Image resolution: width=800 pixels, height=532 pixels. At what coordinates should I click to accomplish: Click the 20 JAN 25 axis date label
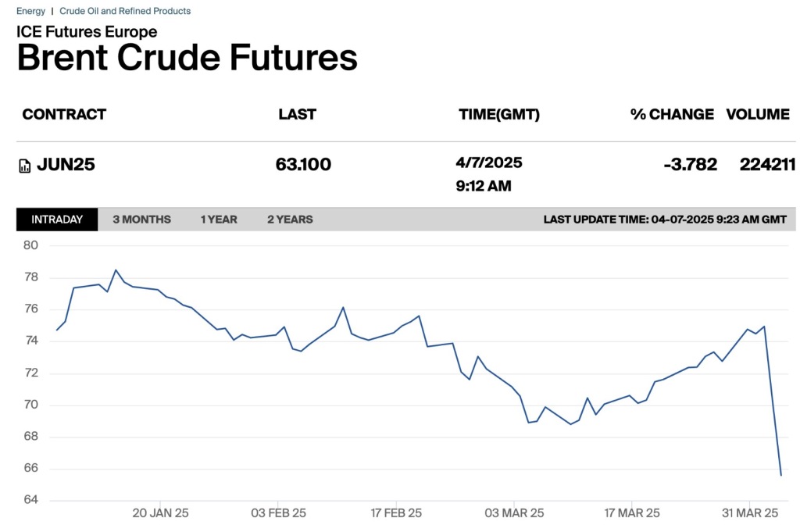160,513
